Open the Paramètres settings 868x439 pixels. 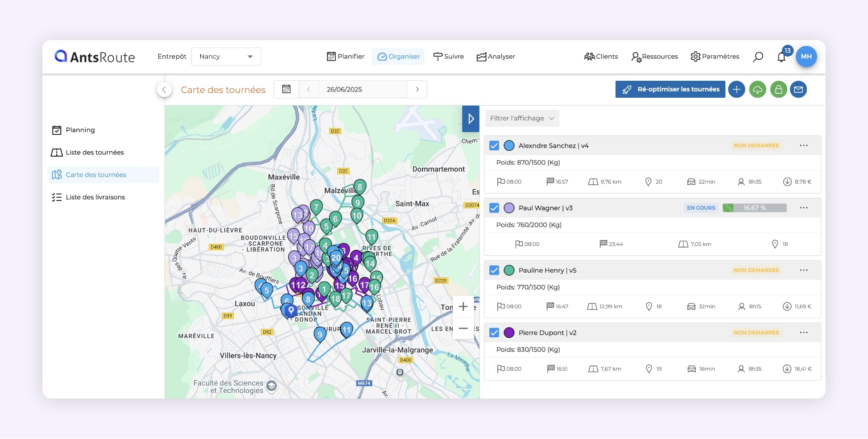point(715,56)
